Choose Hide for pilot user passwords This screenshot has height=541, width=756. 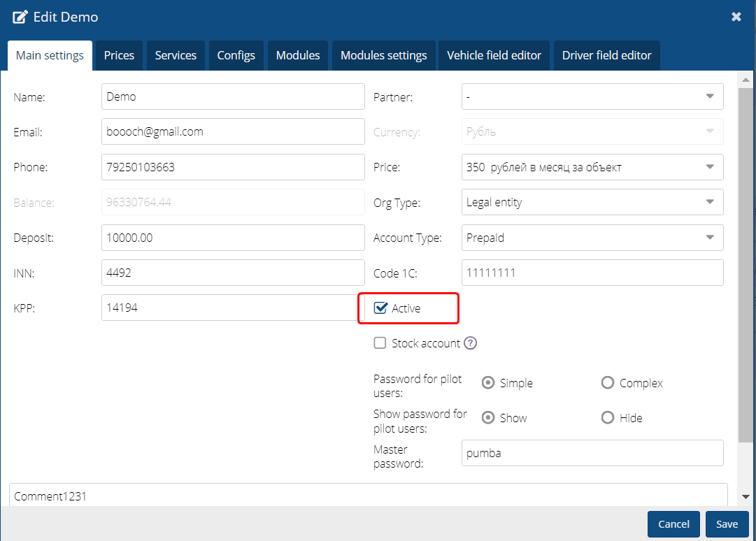(607, 418)
